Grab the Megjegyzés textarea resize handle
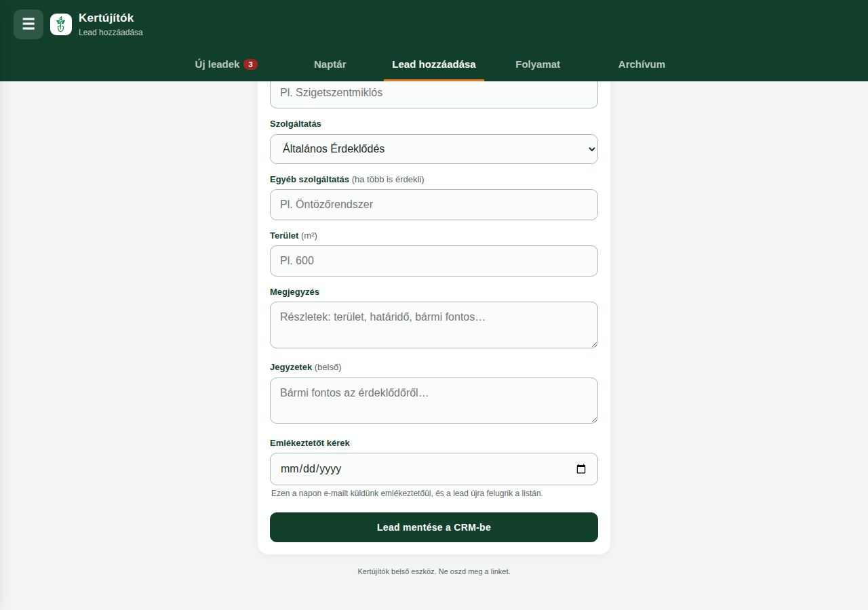The image size is (868, 610). pos(593,344)
